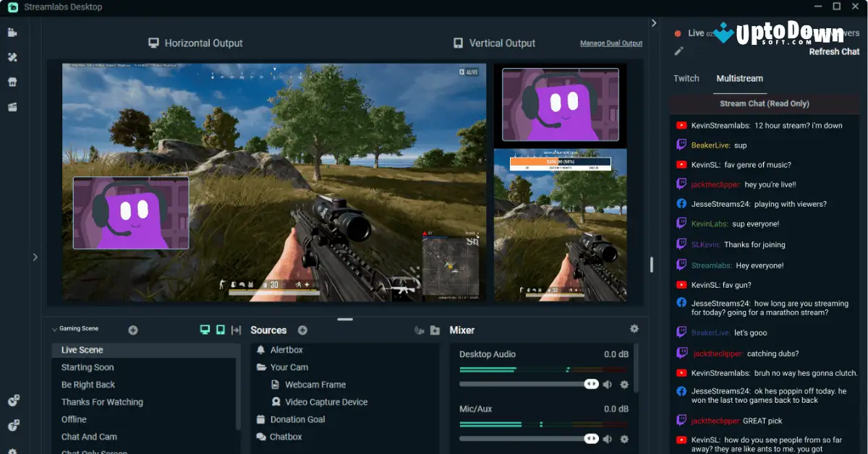
Task: Toggle the dual output split icon
Action: [x=237, y=328]
